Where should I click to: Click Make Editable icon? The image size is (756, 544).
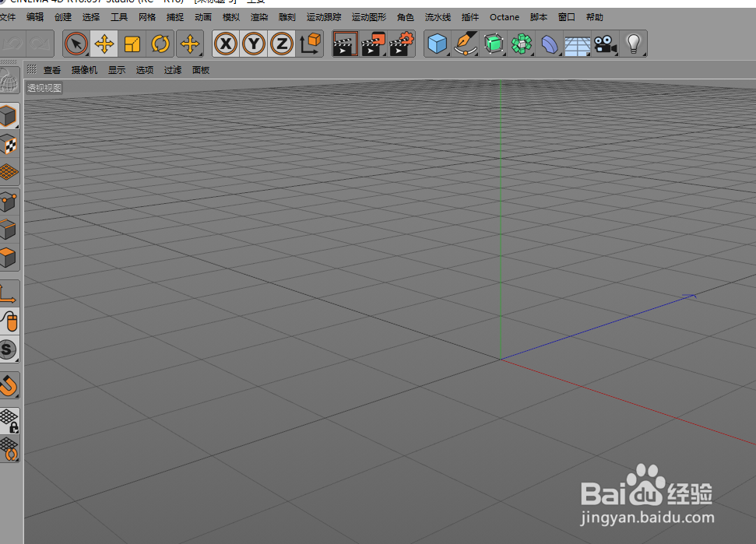(x=9, y=79)
